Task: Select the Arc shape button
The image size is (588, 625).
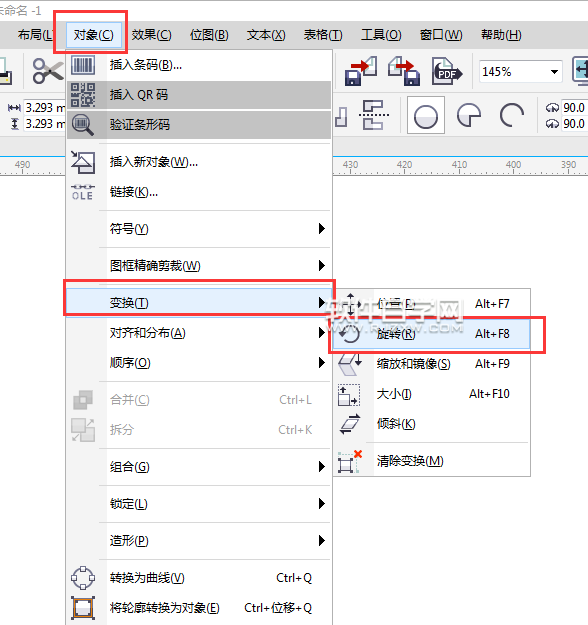Action: point(512,116)
